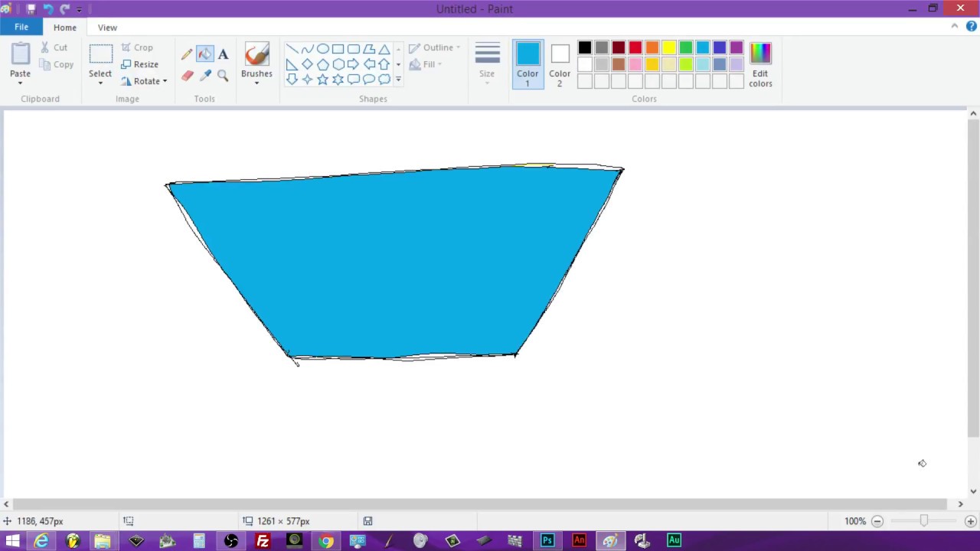
Task: Select the Magnifier tool
Action: coord(223,76)
